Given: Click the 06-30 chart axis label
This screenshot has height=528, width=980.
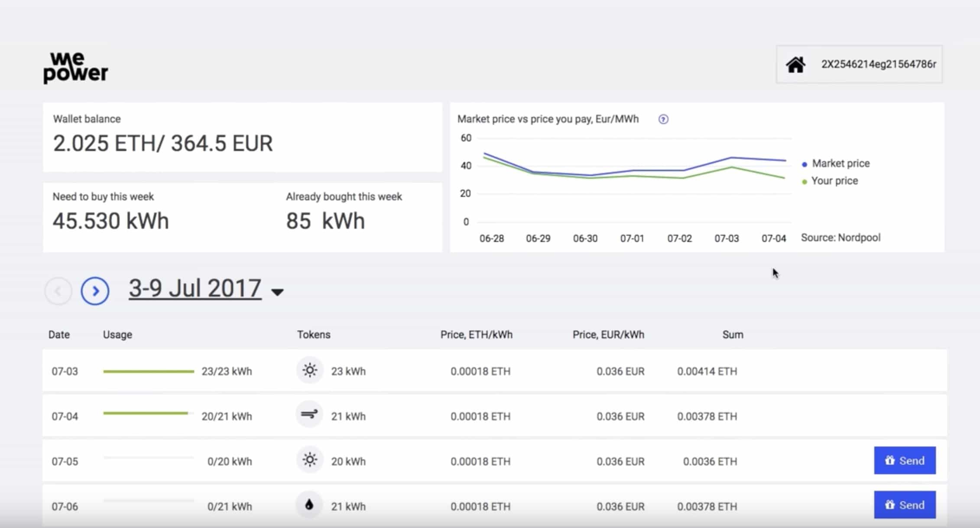Looking at the screenshot, I should click(x=585, y=239).
